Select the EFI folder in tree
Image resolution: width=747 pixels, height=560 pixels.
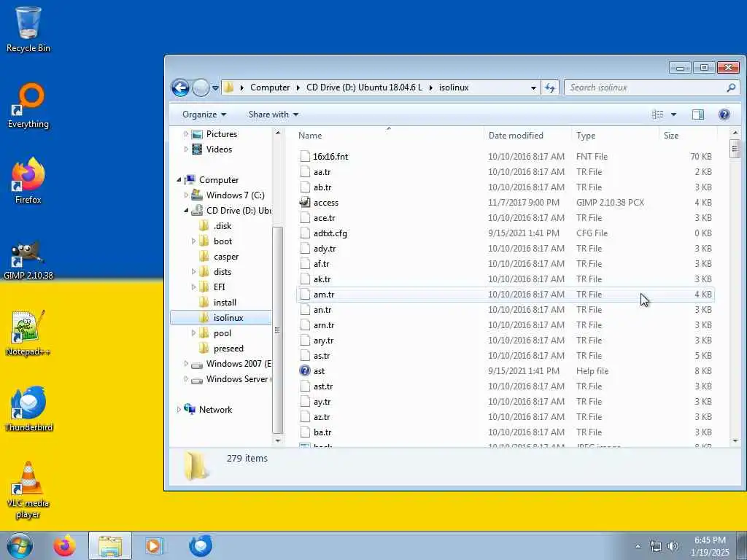(219, 287)
